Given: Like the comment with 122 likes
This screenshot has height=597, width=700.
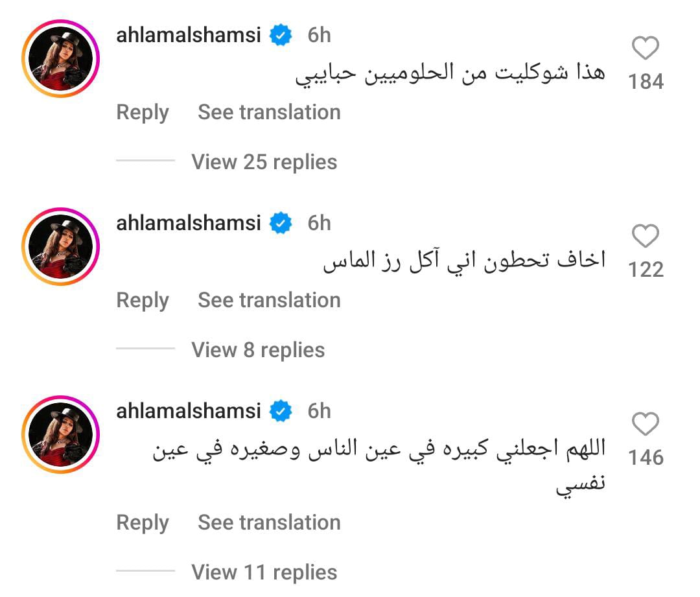Looking at the screenshot, I should (645, 237).
